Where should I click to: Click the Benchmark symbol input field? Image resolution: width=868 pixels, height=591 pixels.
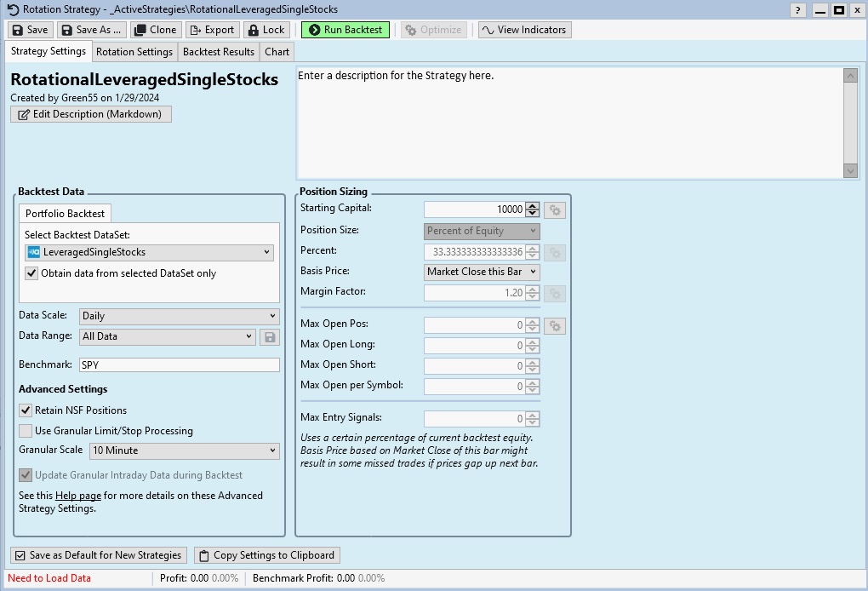(179, 364)
